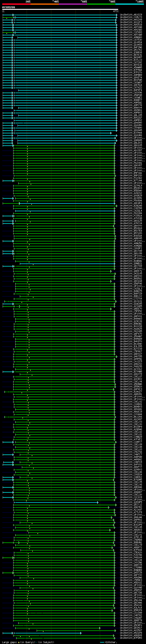The width and height of the screenshot is (146, 644).
Task: Open entry UniRef100_Q011F3
Action: pos(131,22)
